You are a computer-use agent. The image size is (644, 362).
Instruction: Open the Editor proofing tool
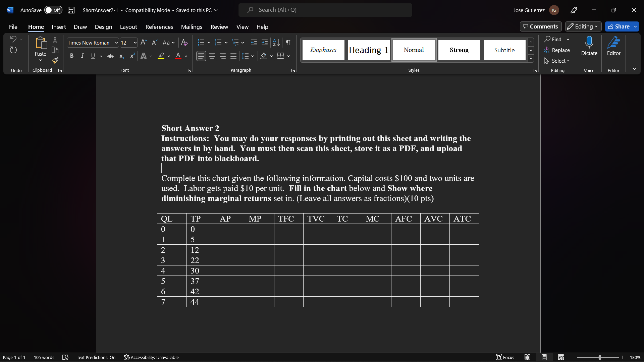pos(613,46)
